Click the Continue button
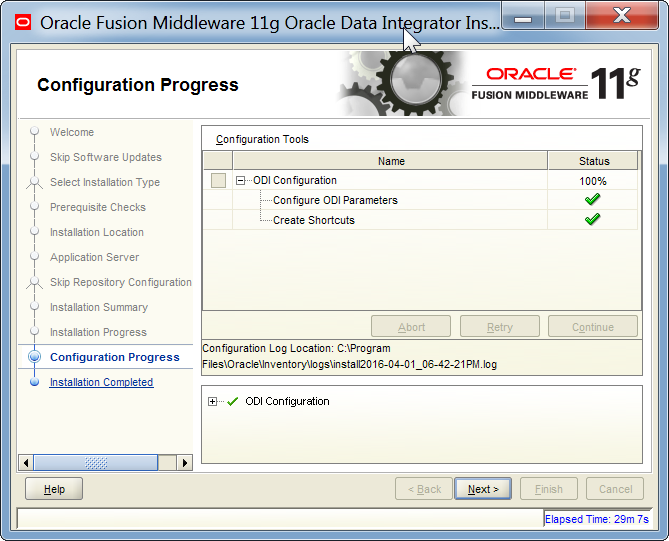Image resolution: width=669 pixels, height=541 pixels. (x=593, y=327)
